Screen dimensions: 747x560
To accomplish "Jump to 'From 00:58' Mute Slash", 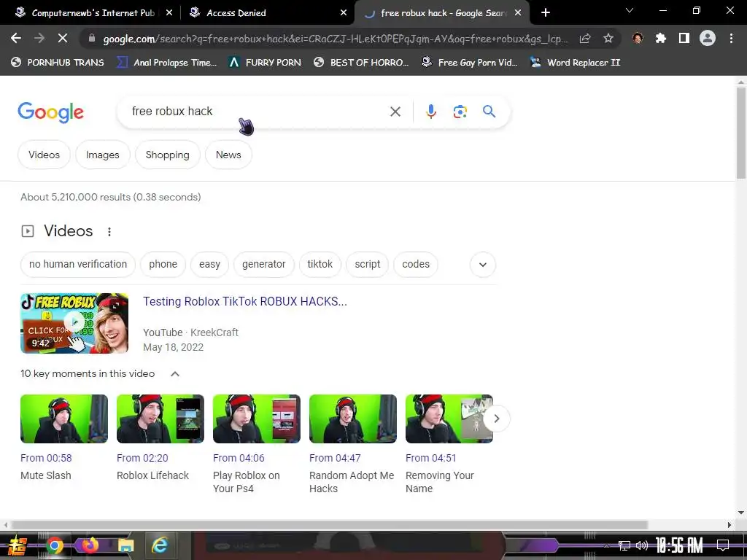I will [46, 458].
